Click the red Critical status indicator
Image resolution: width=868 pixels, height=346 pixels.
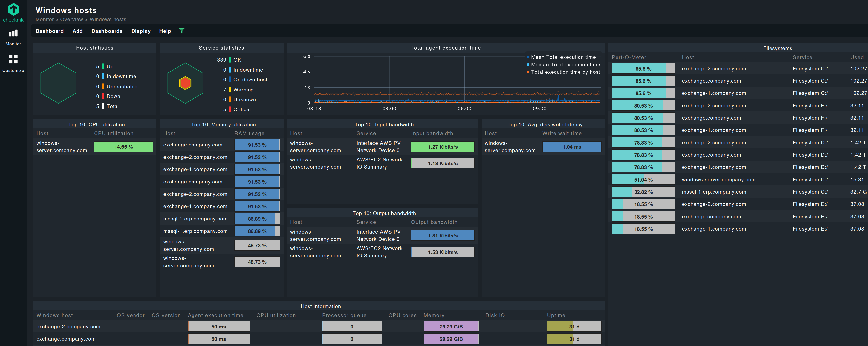coord(230,109)
